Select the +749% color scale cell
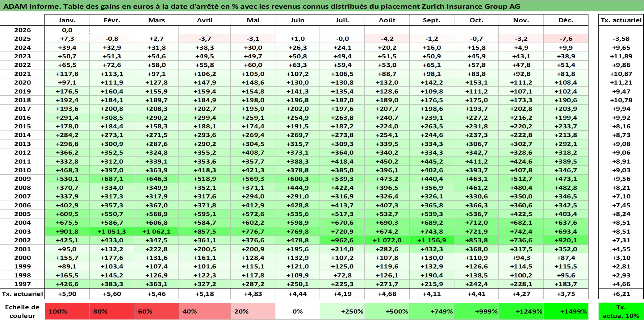The image size is (644, 320). (x=432, y=311)
